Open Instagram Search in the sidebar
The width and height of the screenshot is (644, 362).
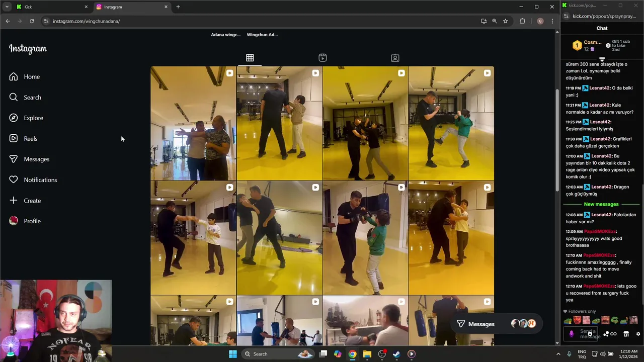25,97
